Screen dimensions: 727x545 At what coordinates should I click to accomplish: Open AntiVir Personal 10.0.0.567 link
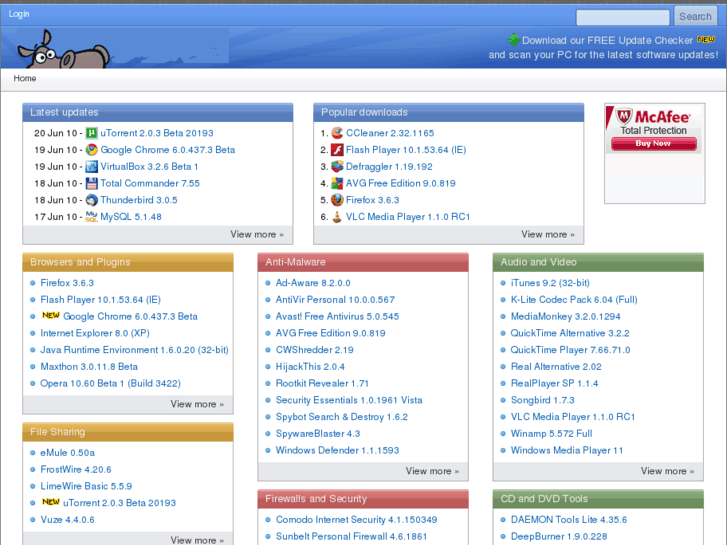335,300
